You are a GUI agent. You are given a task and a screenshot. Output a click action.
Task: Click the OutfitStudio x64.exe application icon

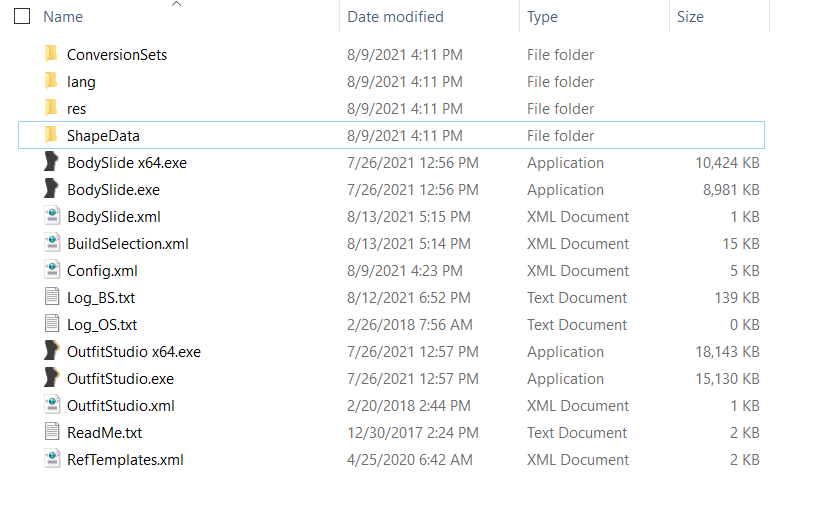click(51, 350)
